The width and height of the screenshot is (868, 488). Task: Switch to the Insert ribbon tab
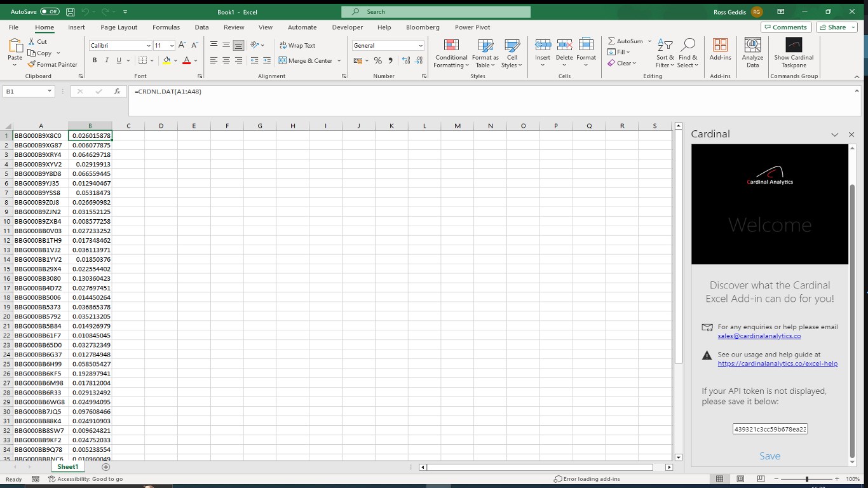(76, 27)
